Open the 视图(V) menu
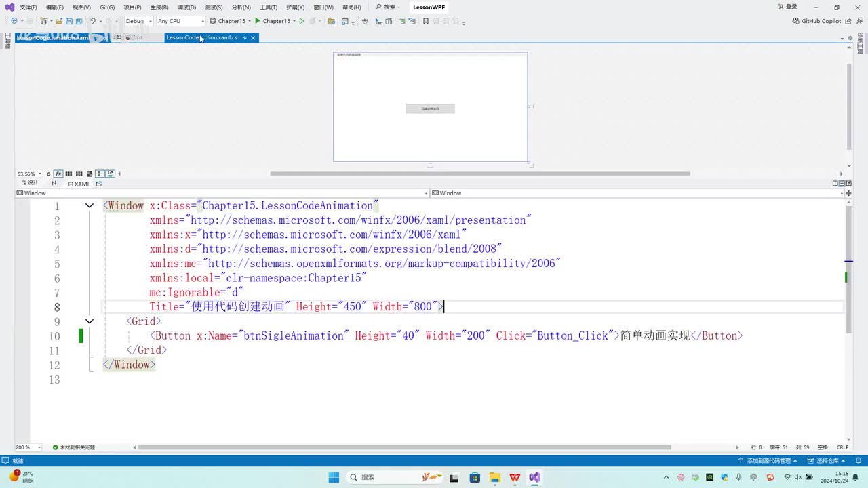868x488 pixels. 81,7
